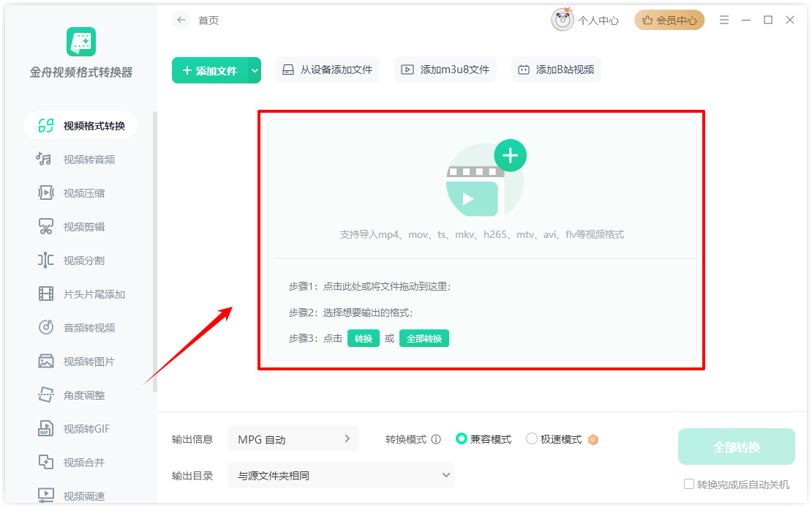
Task: Click the info icon beside 转换模式
Action: pyautogui.click(x=436, y=440)
